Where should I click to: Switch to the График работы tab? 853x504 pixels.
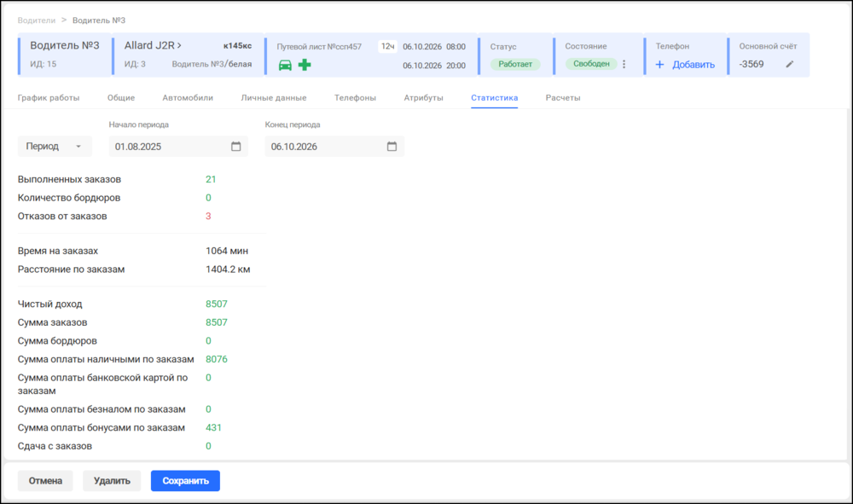[49, 98]
